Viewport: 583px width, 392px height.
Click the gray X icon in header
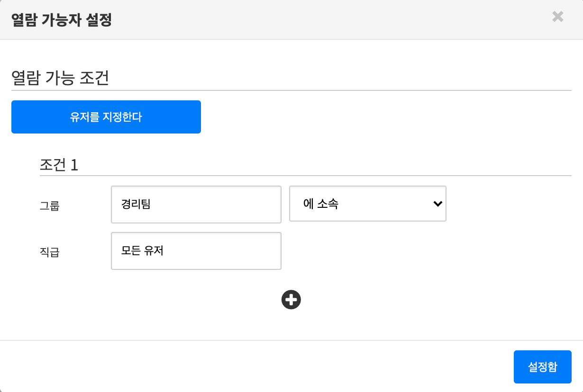pos(558,17)
